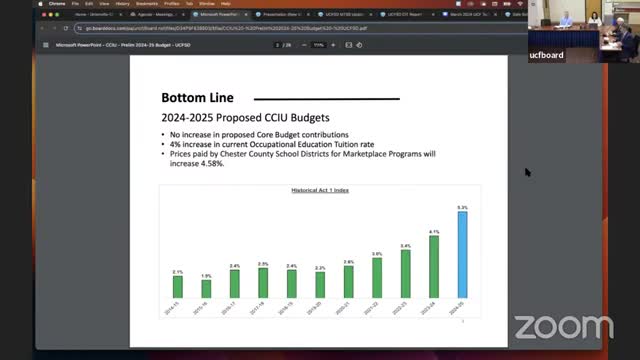This screenshot has width=640, height=360.
Task: Reload the current page
Action: pyautogui.click(x=66, y=28)
